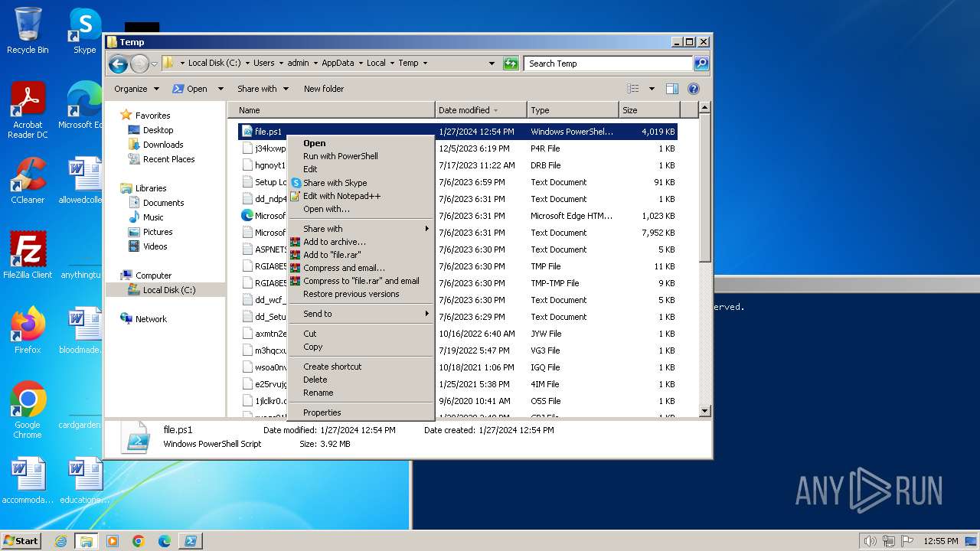The width and height of the screenshot is (980, 551).
Task: Click the Chrome taskbar icon
Action: point(139,541)
